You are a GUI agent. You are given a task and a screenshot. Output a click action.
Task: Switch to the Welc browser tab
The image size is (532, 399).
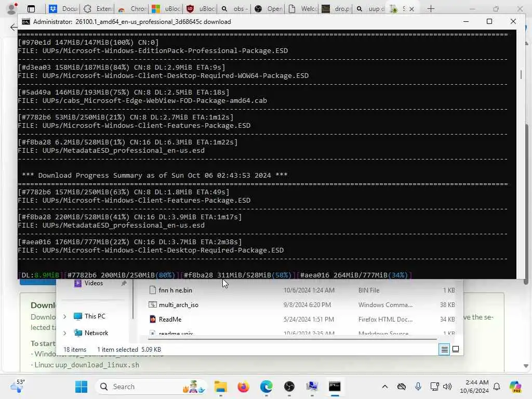(x=302, y=8)
